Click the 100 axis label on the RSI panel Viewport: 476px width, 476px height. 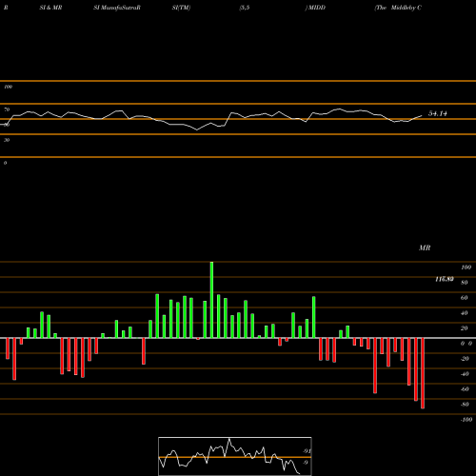tap(9, 87)
